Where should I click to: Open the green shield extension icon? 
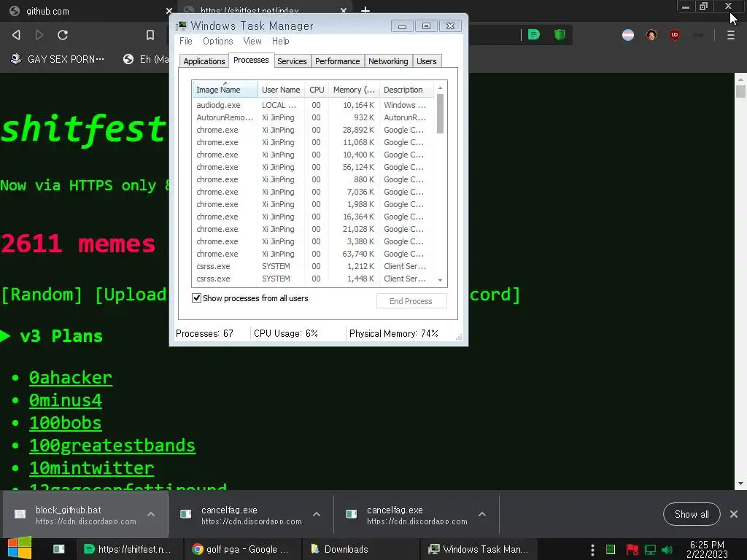(560, 34)
